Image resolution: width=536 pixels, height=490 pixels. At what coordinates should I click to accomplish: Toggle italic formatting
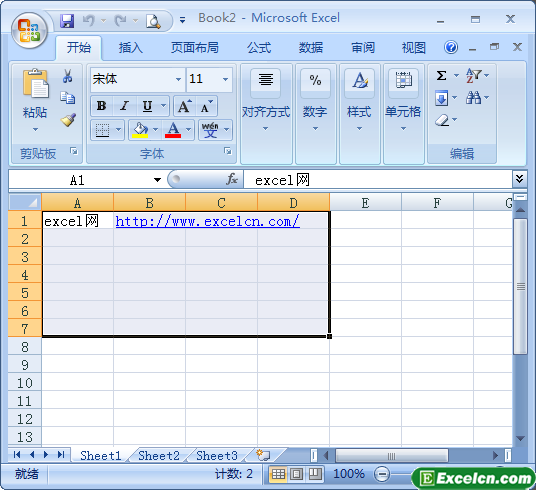click(124, 106)
